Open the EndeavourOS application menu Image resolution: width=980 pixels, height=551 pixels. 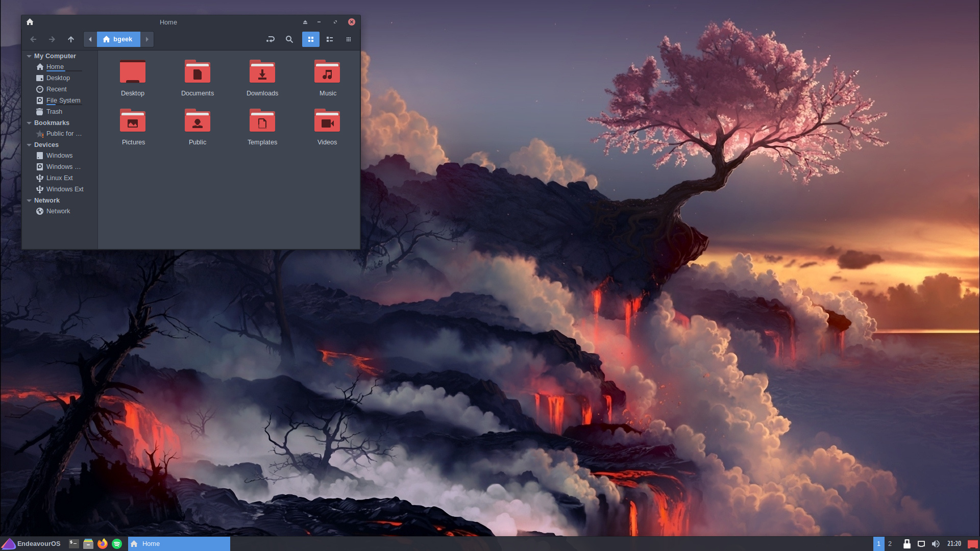(32, 544)
